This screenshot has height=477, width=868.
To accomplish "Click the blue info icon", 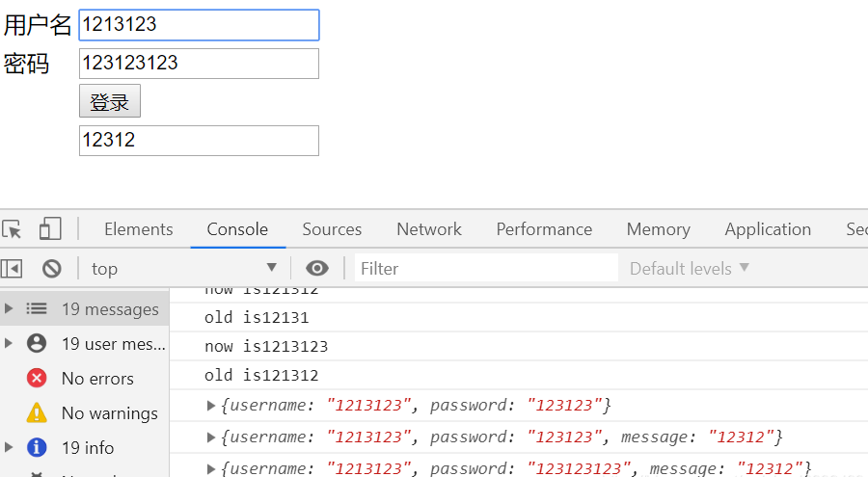I will coord(37,447).
